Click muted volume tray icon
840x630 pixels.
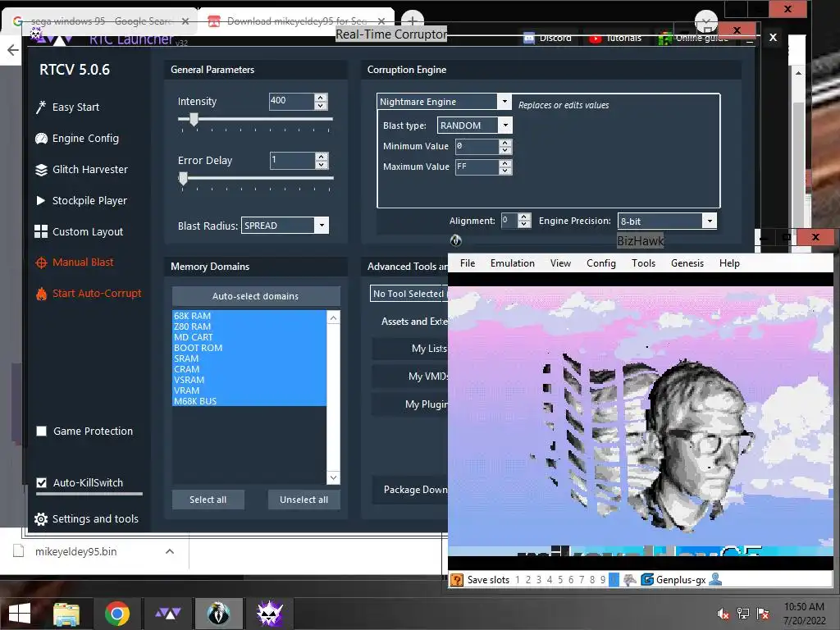click(723, 614)
